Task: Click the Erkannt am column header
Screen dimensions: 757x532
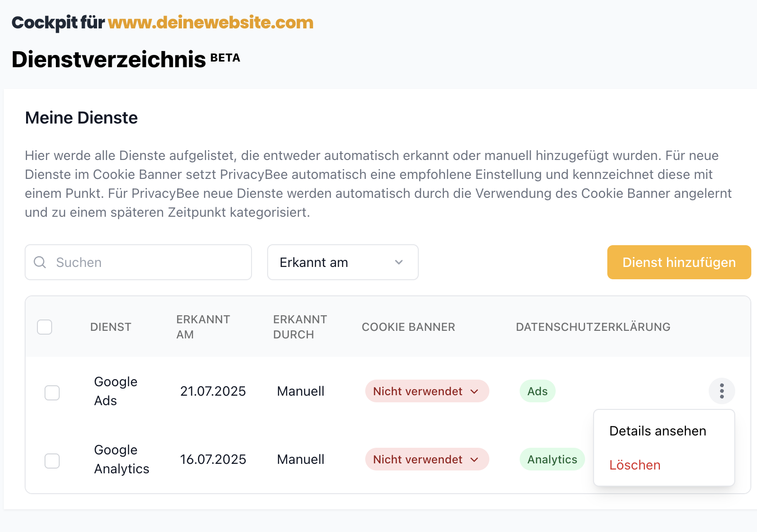Action: (x=203, y=327)
